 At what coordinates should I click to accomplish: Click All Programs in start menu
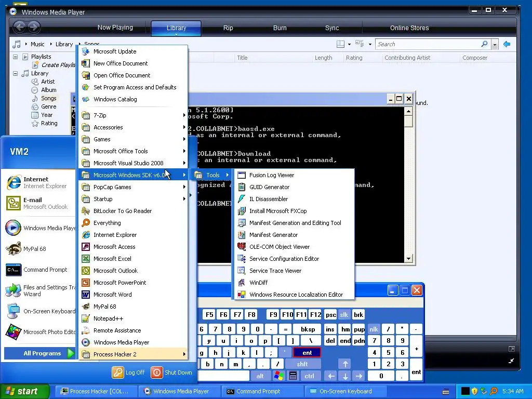pyautogui.click(x=39, y=353)
